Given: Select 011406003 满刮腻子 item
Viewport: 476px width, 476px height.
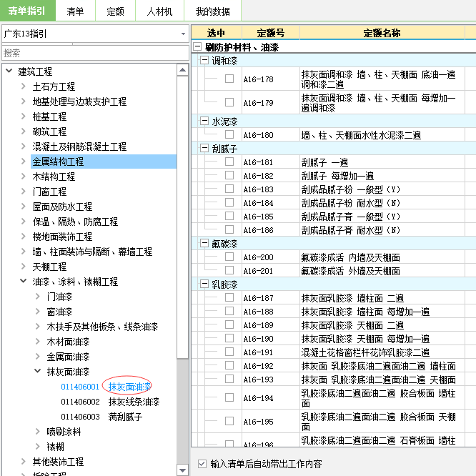Looking at the screenshot, I should click(x=101, y=417).
